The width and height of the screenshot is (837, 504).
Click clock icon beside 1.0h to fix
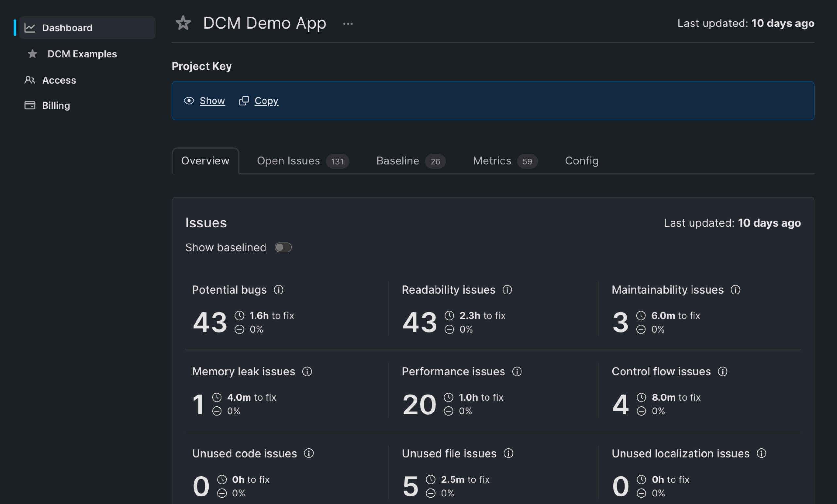[x=448, y=397]
